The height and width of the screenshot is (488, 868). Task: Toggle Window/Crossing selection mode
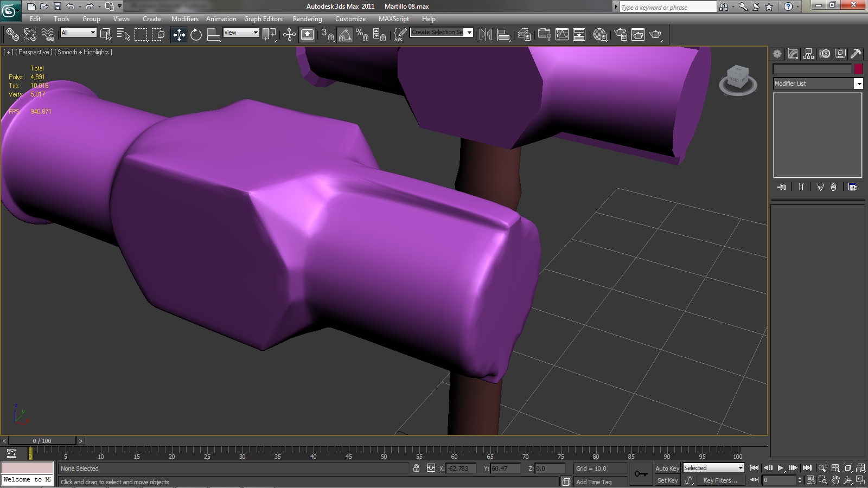pos(158,35)
